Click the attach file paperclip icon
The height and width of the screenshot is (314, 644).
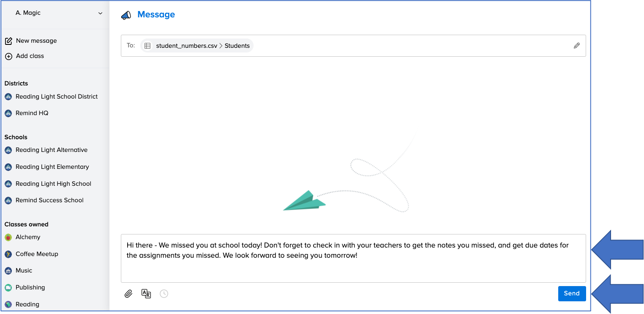pyautogui.click(x=128, y=294)
